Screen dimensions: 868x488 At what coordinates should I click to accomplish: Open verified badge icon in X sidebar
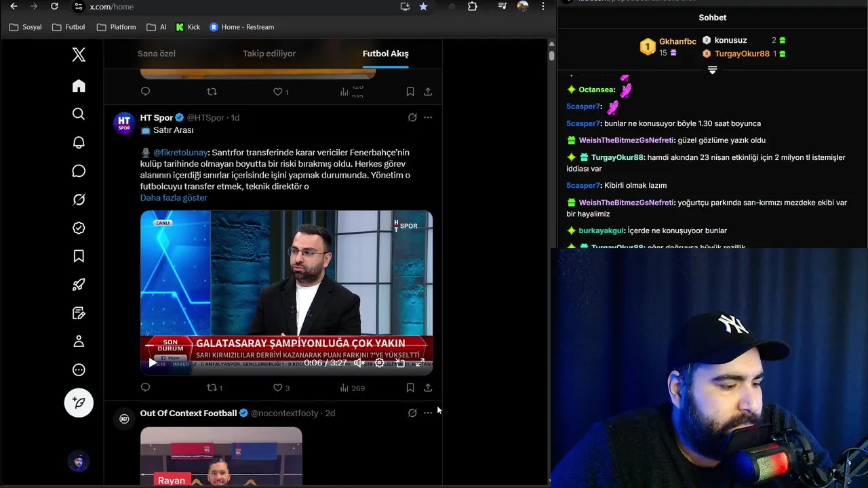[79, 228]
